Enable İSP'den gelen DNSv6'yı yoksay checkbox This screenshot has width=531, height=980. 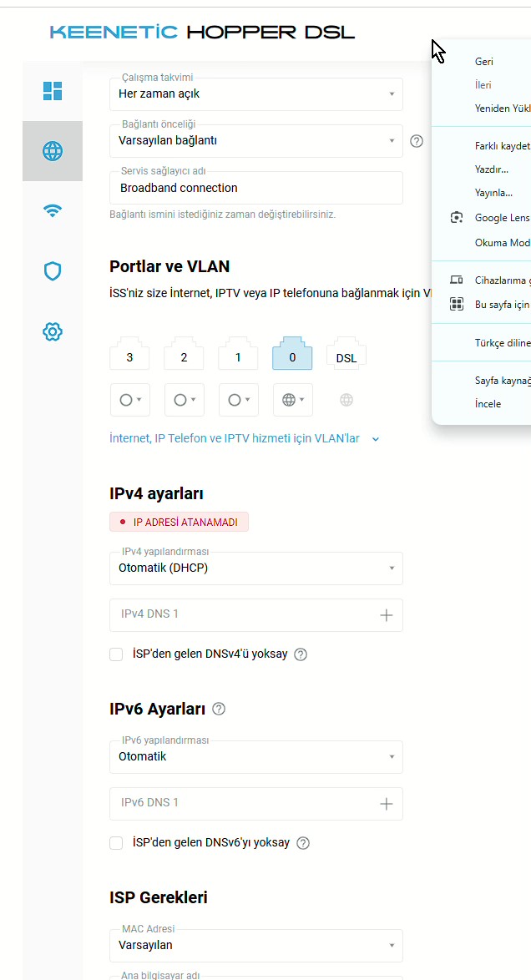click(x=116, y=843)
